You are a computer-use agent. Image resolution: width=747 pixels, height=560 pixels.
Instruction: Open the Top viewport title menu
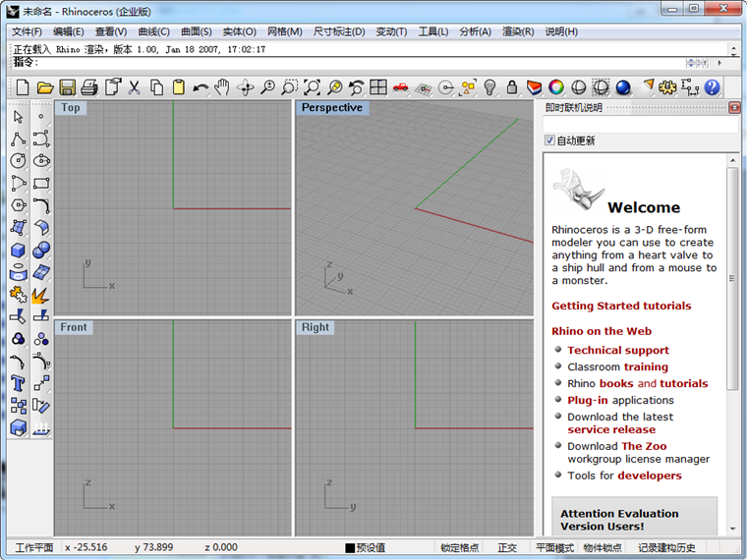coord(70,108)
